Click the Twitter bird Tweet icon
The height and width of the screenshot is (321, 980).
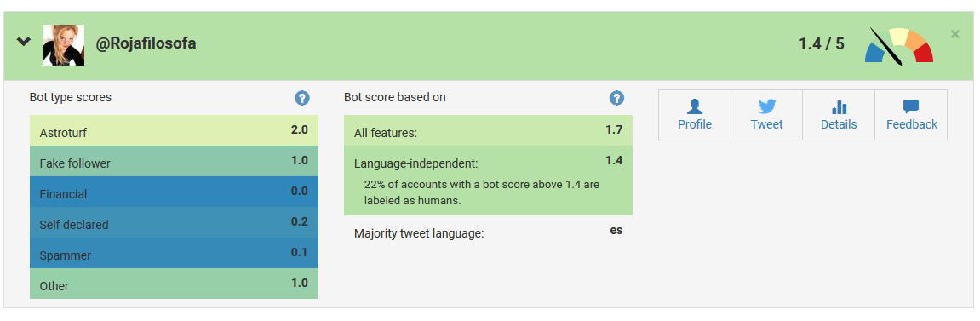[767, 106]
